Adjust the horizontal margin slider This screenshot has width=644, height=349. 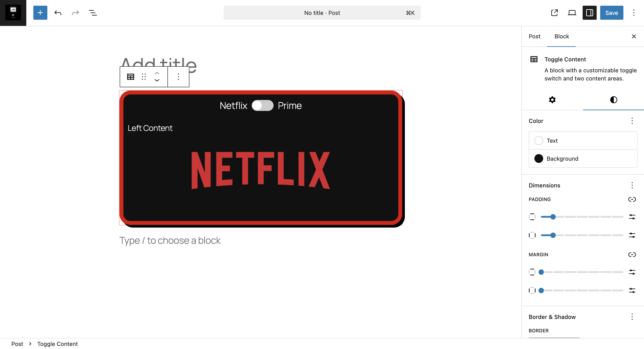(x=582, y=290)
